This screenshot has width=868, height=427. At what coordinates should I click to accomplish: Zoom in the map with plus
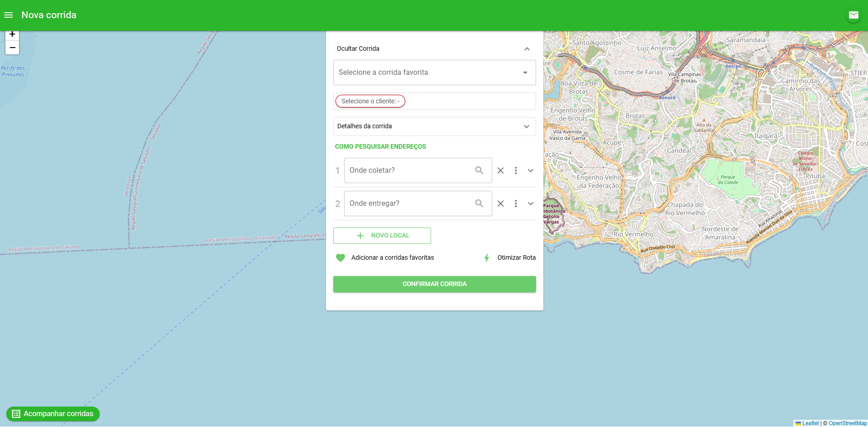[12, 35]
